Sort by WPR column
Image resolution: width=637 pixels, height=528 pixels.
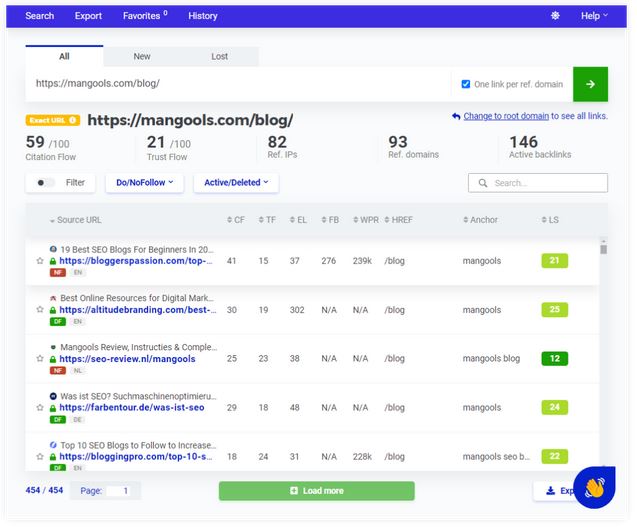[x=366, y=220]
